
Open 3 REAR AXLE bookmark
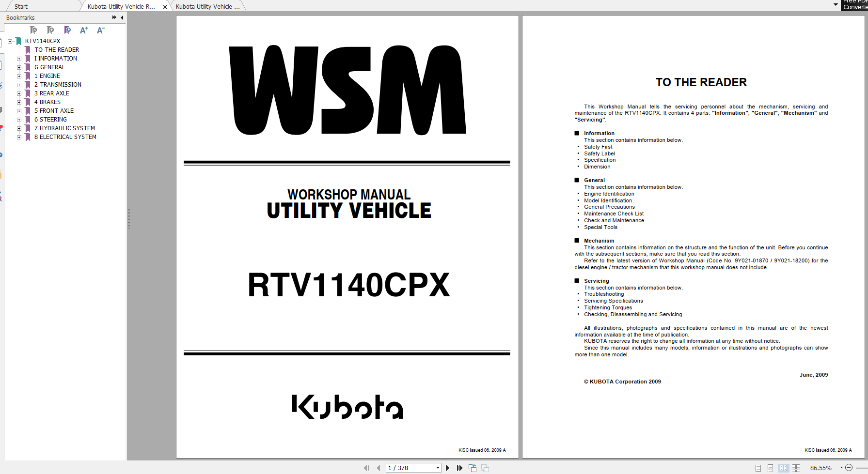(52, 93)
